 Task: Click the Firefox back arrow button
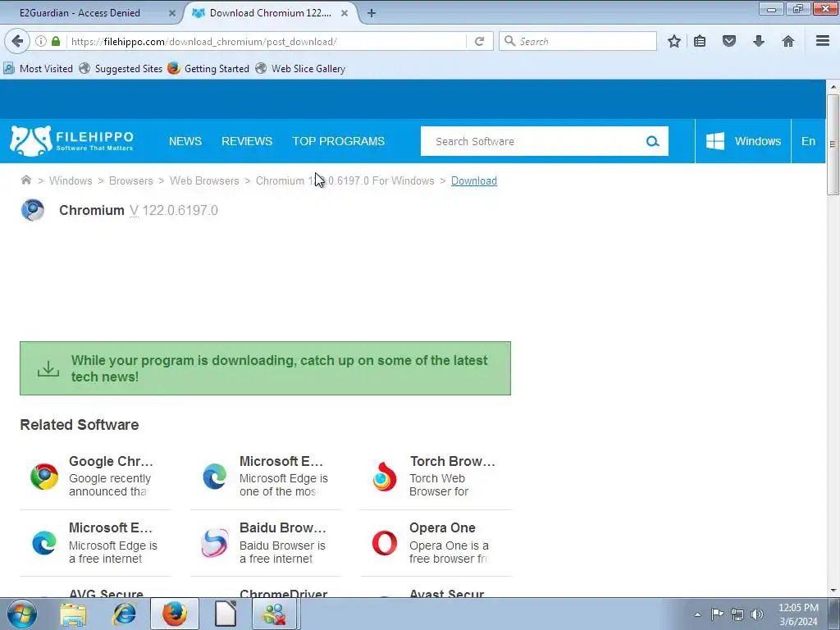click(17, 41)
